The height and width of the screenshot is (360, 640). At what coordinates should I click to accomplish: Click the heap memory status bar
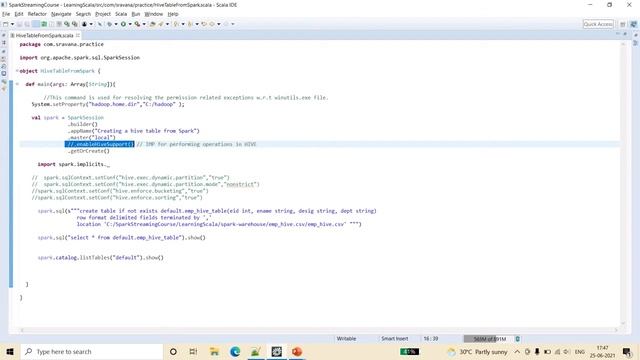488,339
